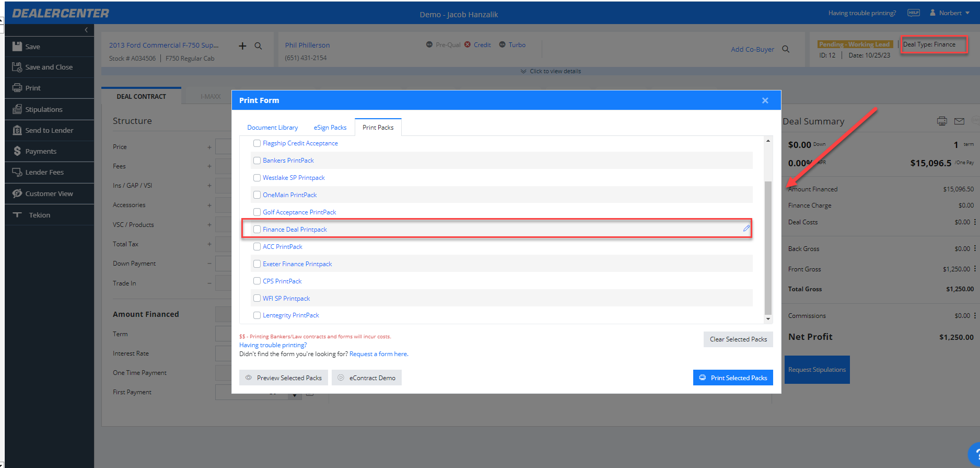Close the Print Form dialog
Image resolution: width=980 pixels, height=468 pixels.
[x=765, y=100]
